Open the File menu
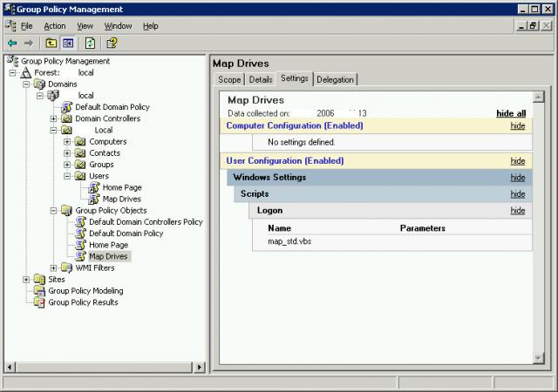Screen dimensions: 558x392 [x=27, y=26]
